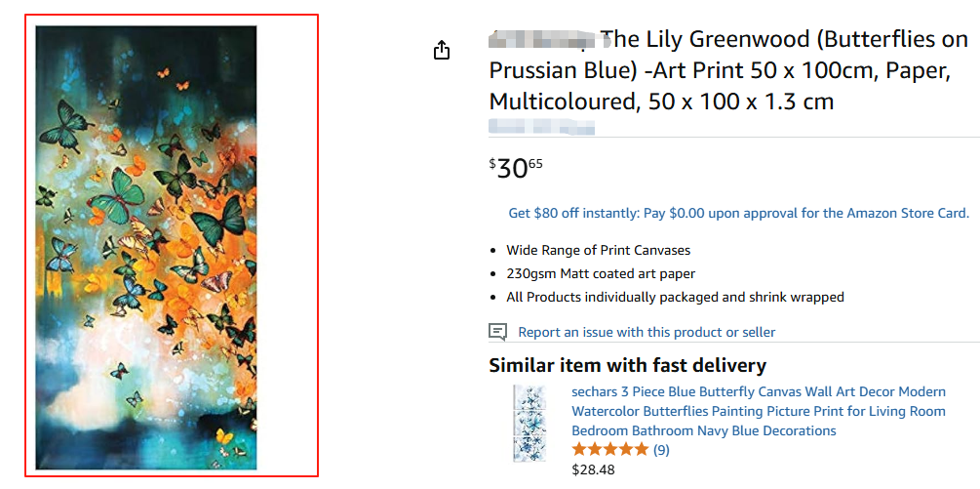Open the sechars 3 Piece Butterfly Canvas link
Screen dimensions: 980x489
coord(758,411)
